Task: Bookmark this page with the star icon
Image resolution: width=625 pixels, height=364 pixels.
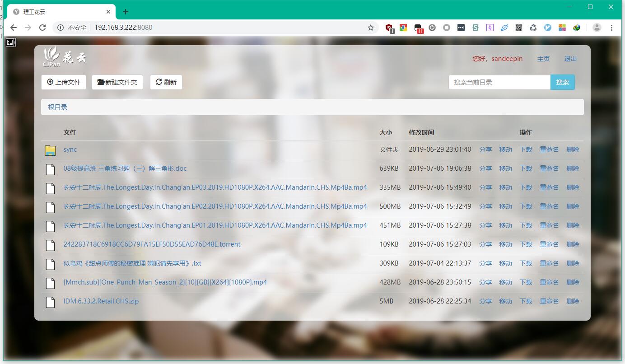Action: [x=371, y=28]
